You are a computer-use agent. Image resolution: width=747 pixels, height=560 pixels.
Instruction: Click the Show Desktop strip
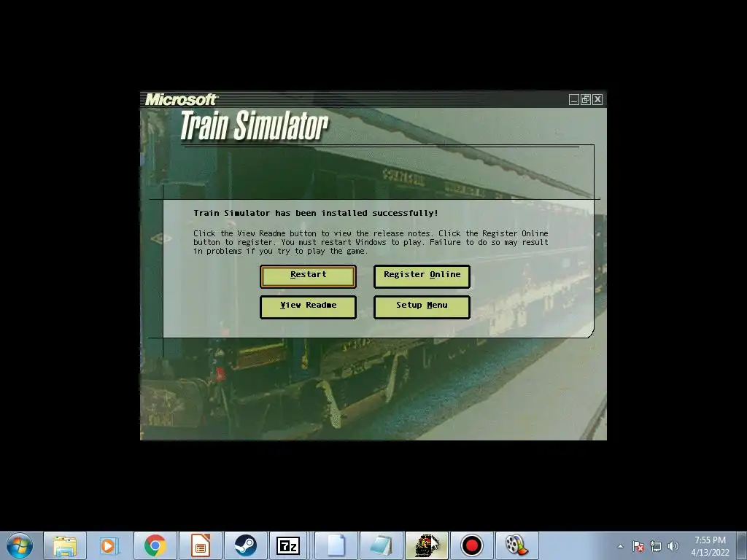pos(743,545)
